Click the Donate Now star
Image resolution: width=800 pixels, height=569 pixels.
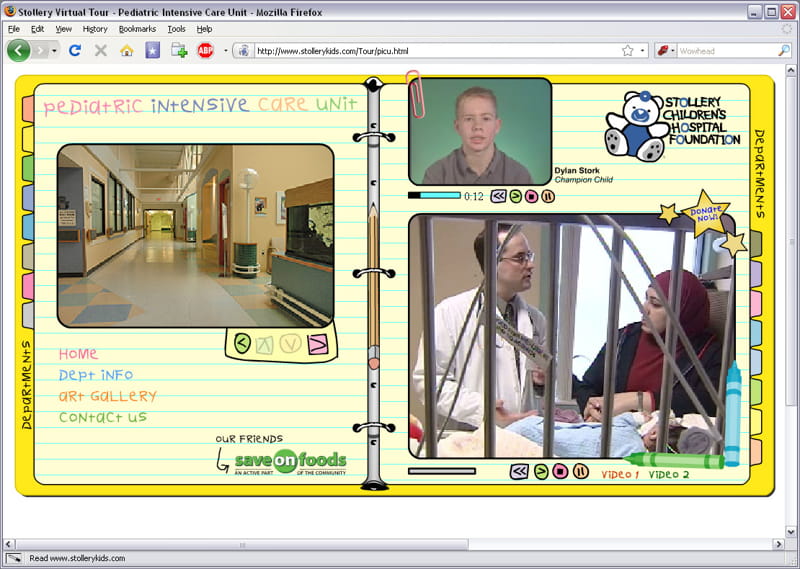706,213
